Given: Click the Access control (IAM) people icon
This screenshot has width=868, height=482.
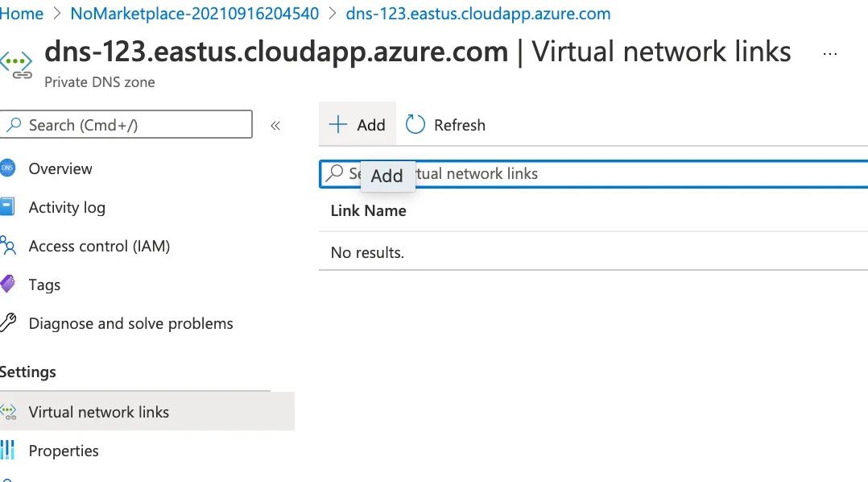Looking at the screenshot, I should click(8, 245).
